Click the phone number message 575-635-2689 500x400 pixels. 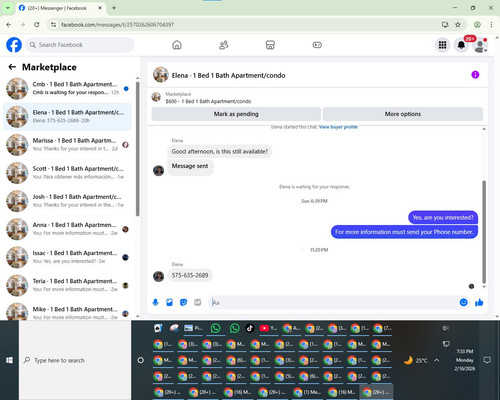[x=190, y=275]
